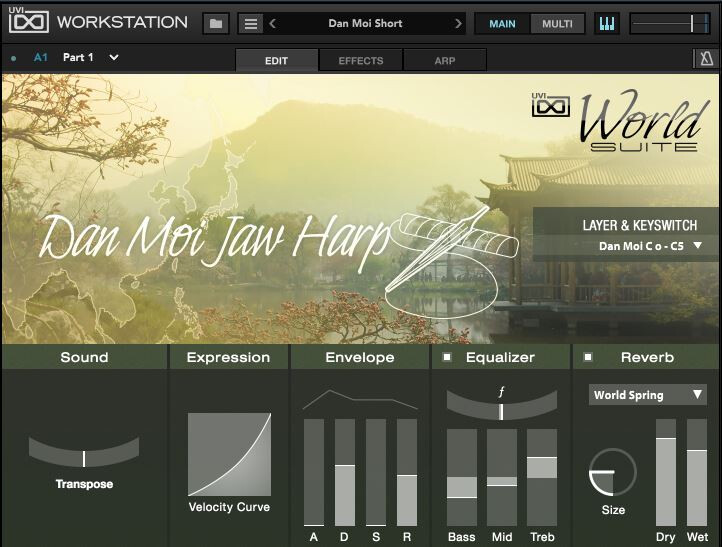Open the hamburger menu icon
The image size is (722, 547).
click(x=250, y=23)
